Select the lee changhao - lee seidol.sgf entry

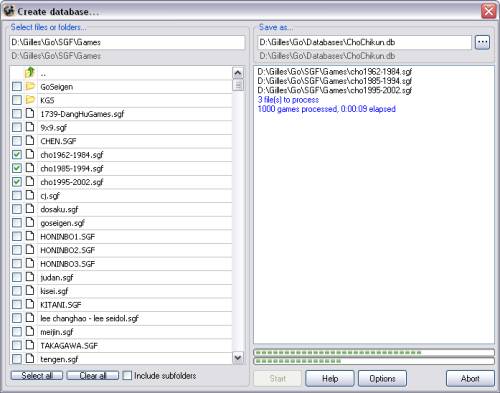coord(89,318)
